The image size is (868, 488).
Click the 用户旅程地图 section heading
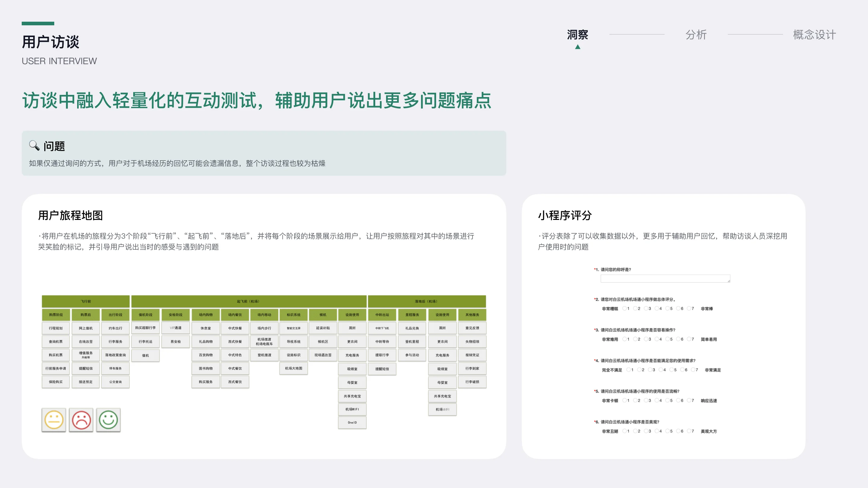click(71, 215)
